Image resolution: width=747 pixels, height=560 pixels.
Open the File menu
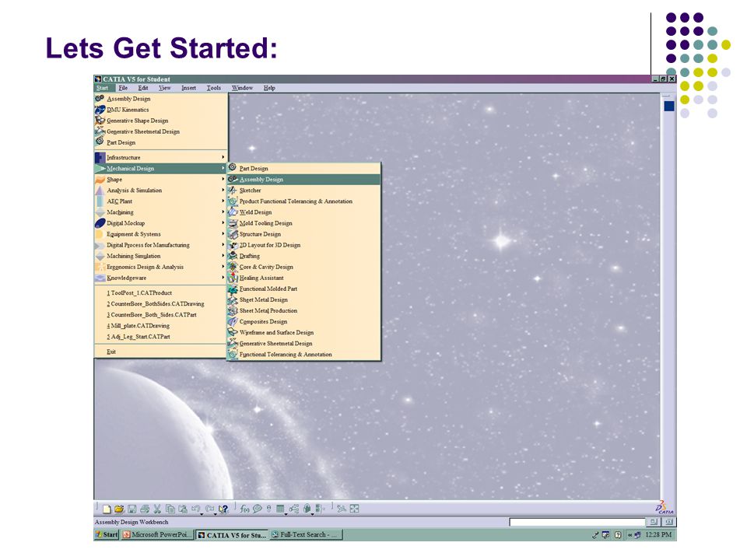[x=123, y=88]
